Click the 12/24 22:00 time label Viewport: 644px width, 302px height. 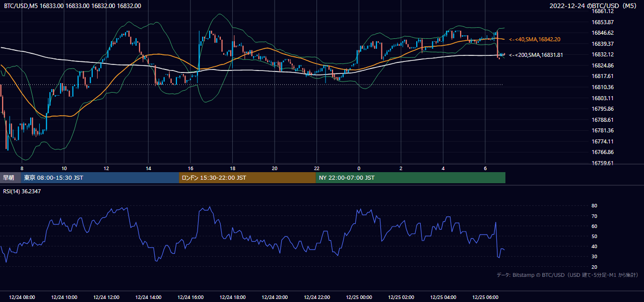[317, 297]
